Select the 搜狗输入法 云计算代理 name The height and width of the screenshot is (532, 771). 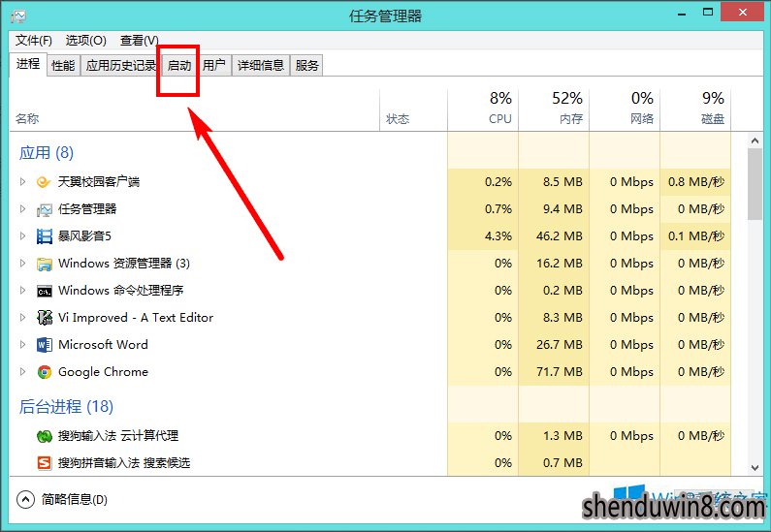pos(118,436)
